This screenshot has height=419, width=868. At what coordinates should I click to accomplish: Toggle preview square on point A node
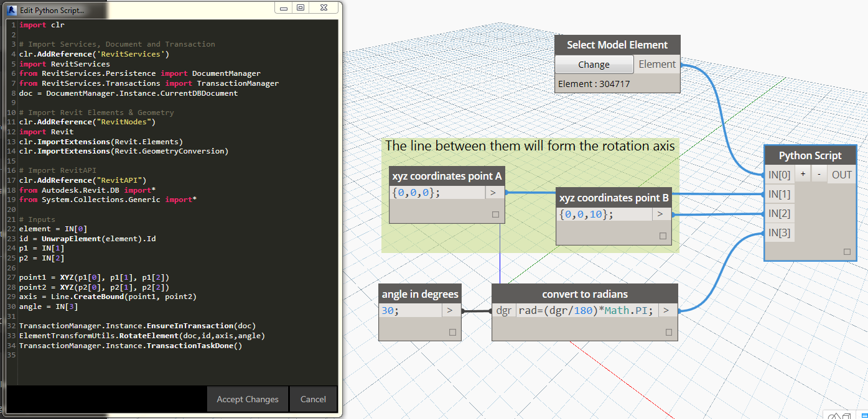495,214
